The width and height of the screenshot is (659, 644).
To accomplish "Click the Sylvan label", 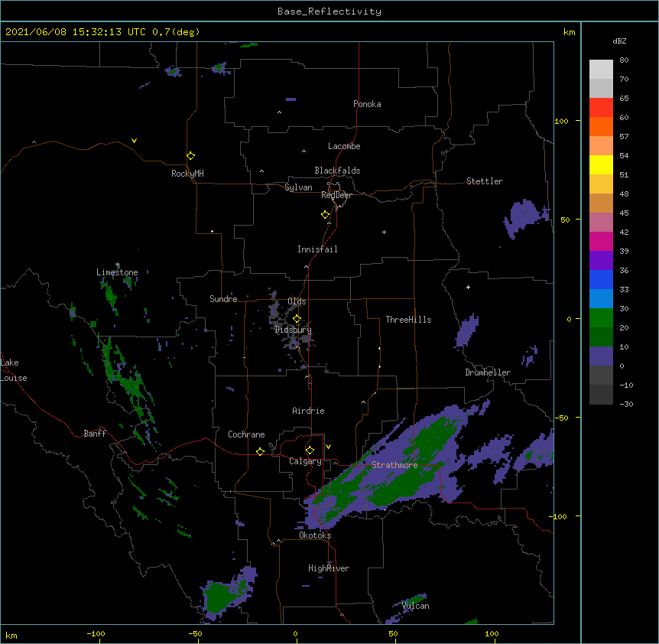I will click(298, 187).
